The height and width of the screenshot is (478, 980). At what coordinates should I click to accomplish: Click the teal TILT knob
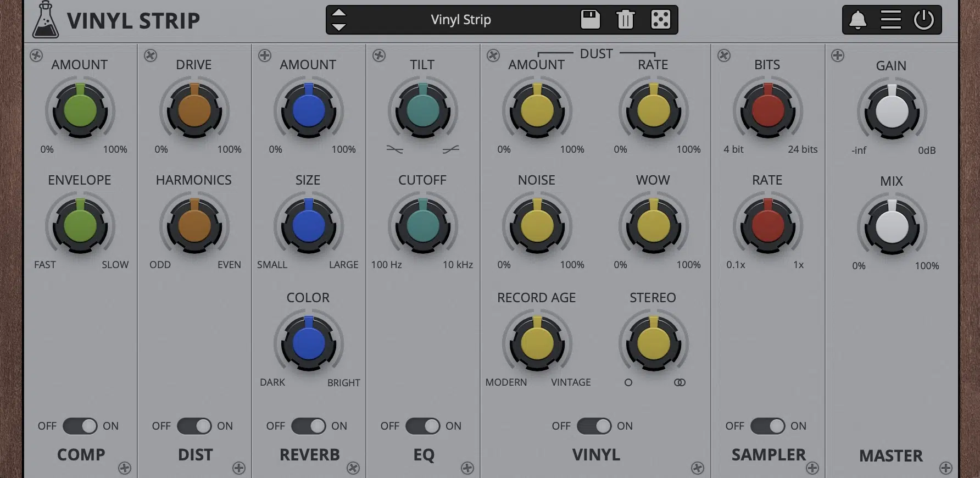tap(423, 110)
